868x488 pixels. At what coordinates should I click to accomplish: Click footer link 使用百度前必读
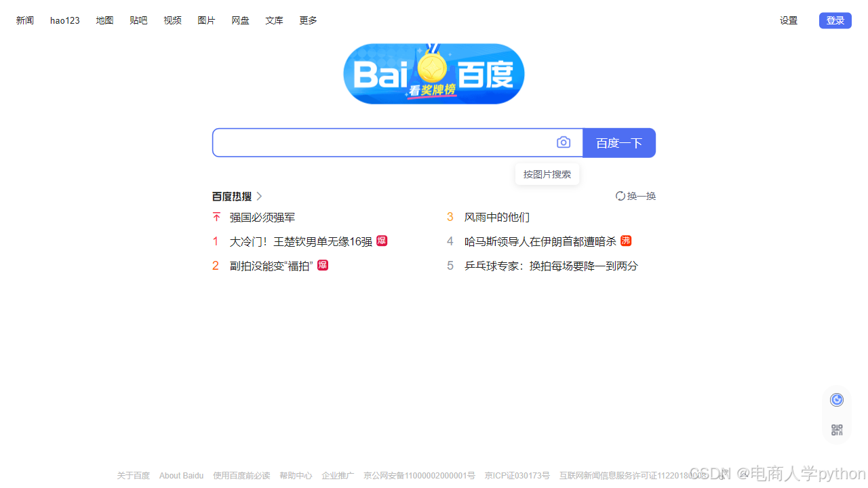(x=241, y=476)
